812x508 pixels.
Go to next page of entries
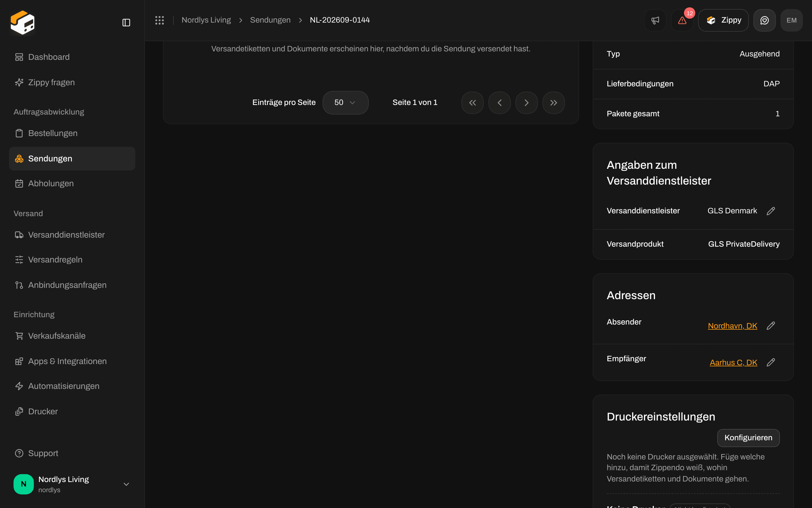pyautogui.click(x=526, y=103)
